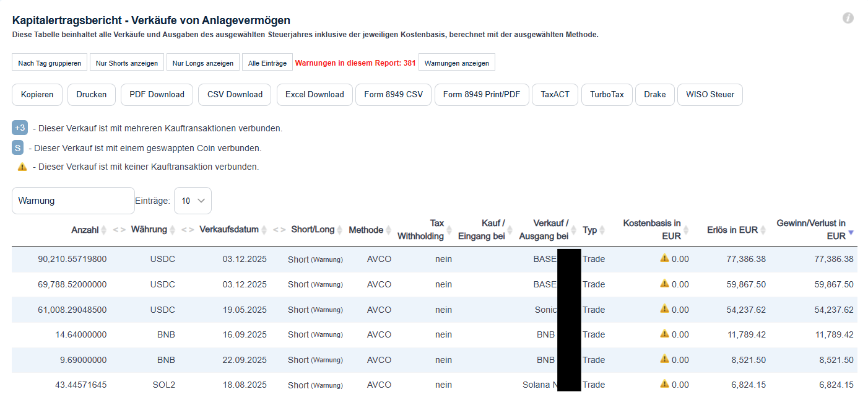The image size is (868, 397).
Task: Click the swap arrows between Verkaufsdatum and Short/Long
Action: [x=279, y=229]
